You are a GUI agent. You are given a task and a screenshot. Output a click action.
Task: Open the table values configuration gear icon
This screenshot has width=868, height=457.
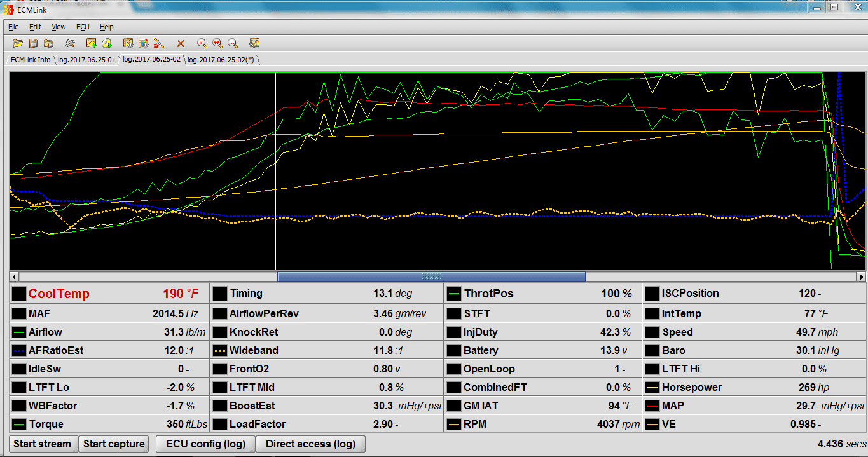[144, 43]
